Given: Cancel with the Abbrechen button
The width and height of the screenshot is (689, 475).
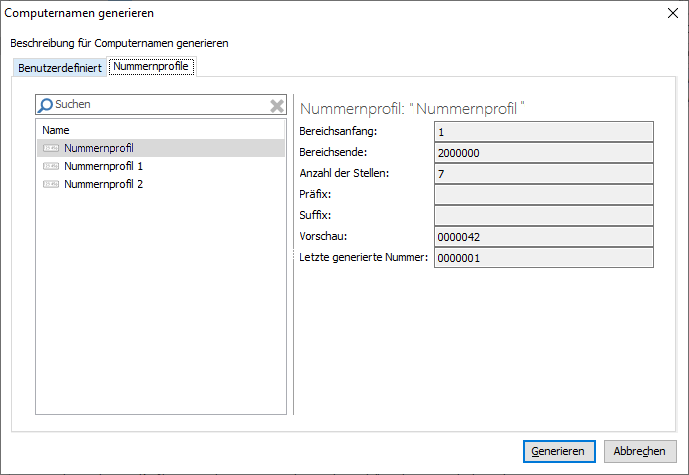Looking at the screenshot, I should pos(640,451).
